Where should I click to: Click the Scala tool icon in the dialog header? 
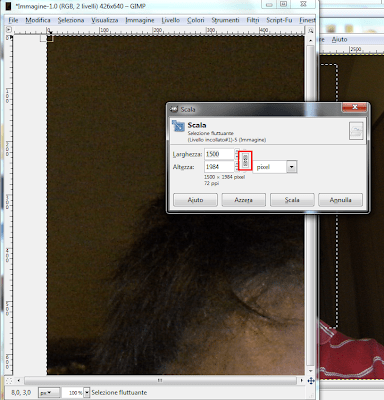pos(178,126)
